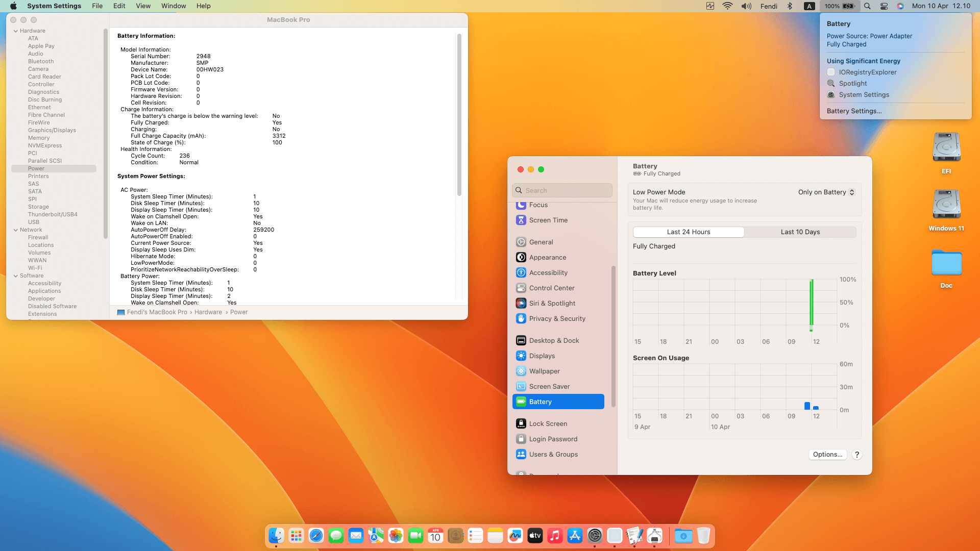Viewport: 980px width, 551px height.
Task: Click the System Settings sidebar scrollbar
Action: (613, 337)
